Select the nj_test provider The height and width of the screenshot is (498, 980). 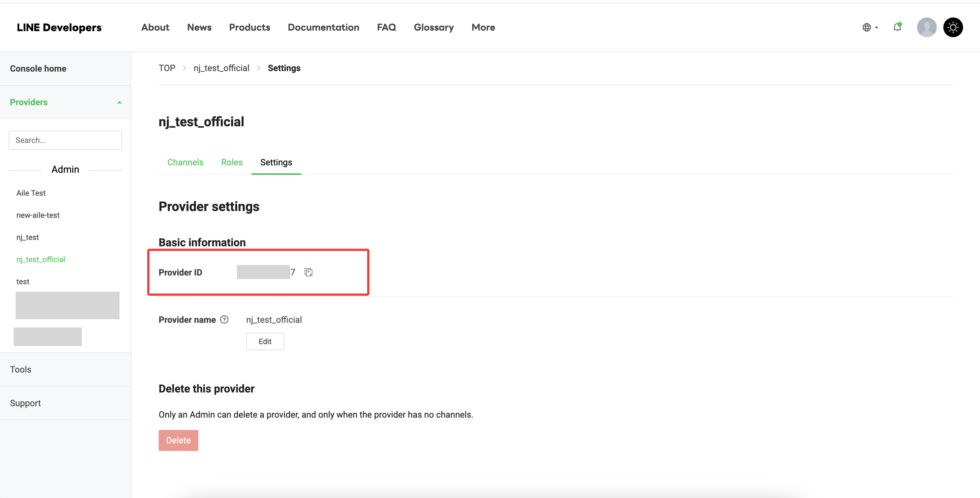[x=27, y=237]
